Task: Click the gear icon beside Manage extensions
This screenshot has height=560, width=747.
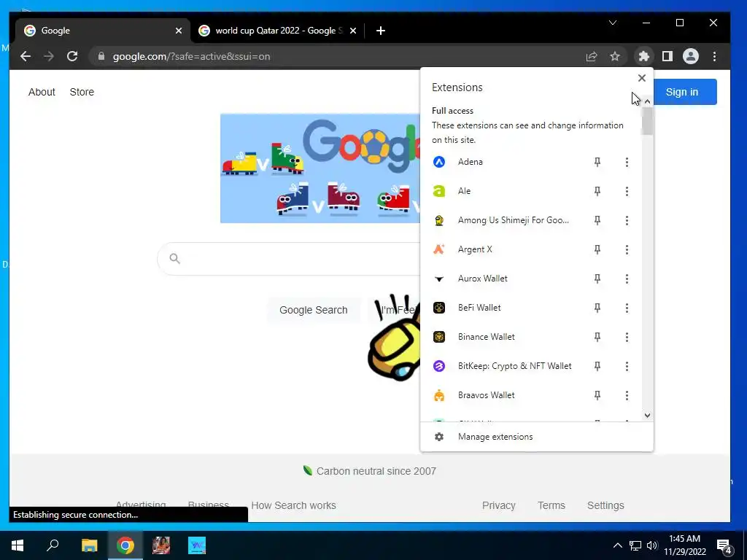Action: tap(438, 437)
